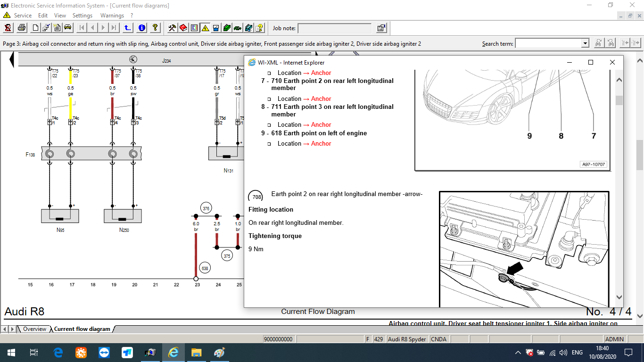This screenshot has height=362, width=644.
Task: Click the WI-XML window vertical scrollbar thumb
Action: 619,100
